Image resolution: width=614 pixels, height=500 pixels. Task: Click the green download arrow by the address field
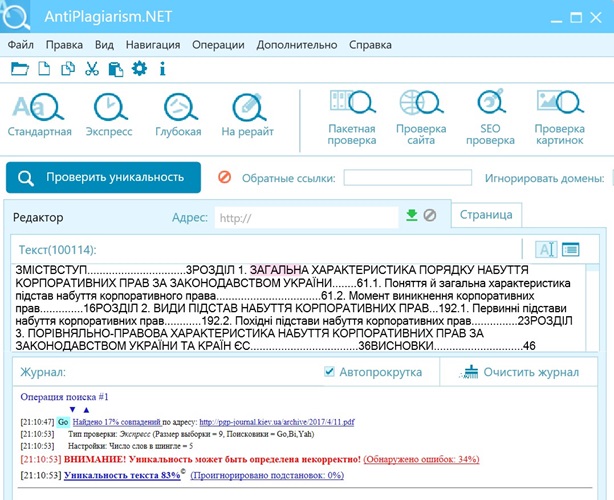click(412, 215)
